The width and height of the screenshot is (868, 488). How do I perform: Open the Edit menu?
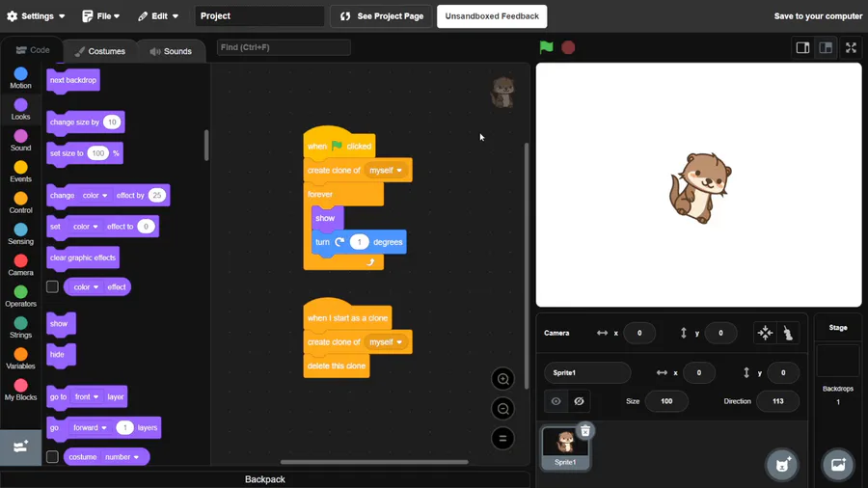tap(158, 16)
